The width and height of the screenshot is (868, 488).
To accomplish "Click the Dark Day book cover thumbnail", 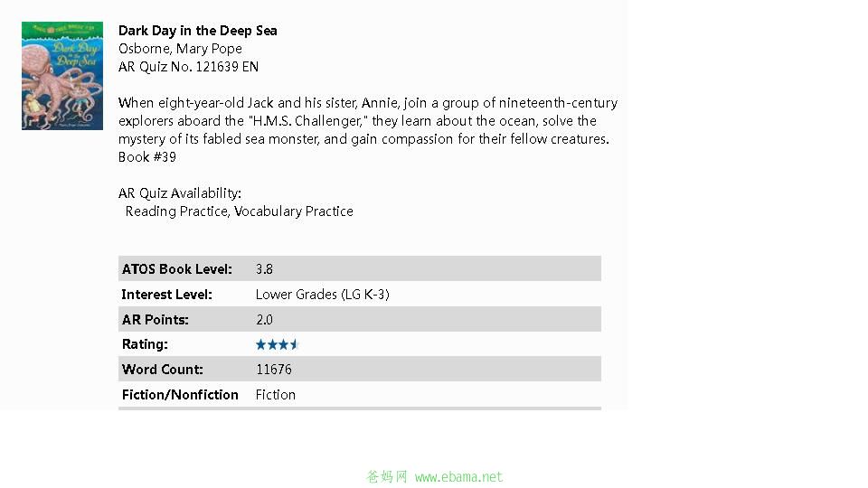I will tap(62, 76).
